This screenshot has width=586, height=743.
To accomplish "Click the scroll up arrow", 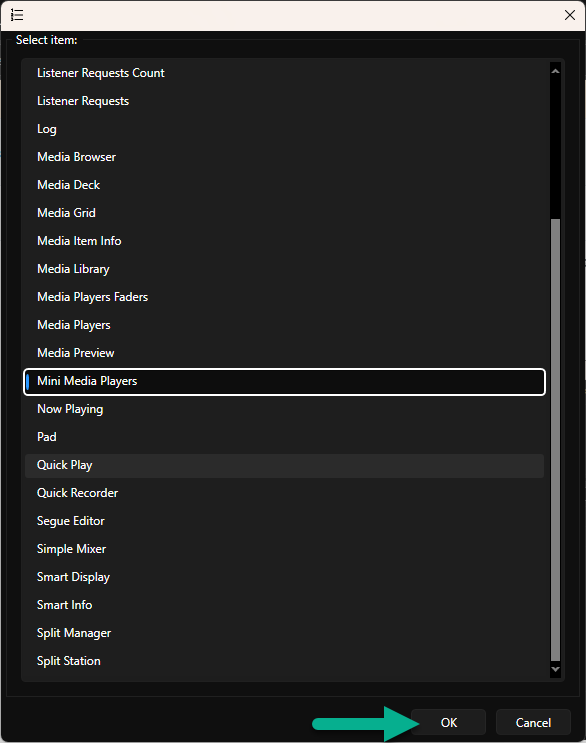I will [x=555, y=71].
